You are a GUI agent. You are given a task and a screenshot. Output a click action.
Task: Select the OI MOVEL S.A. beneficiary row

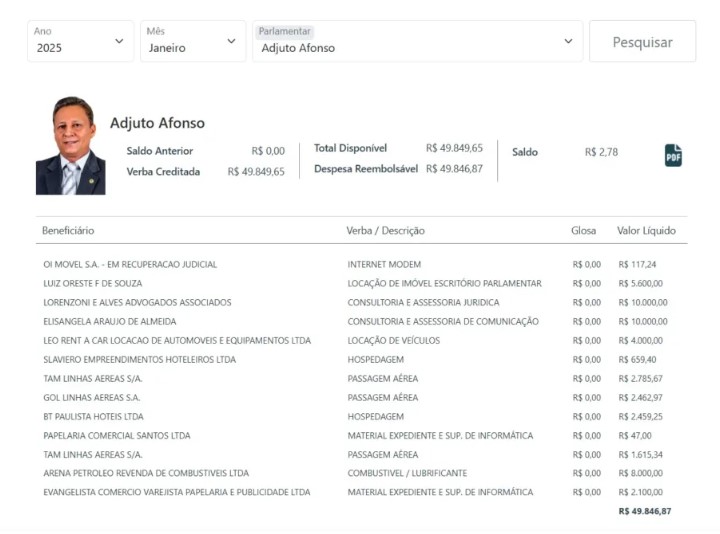pos(130,265)
